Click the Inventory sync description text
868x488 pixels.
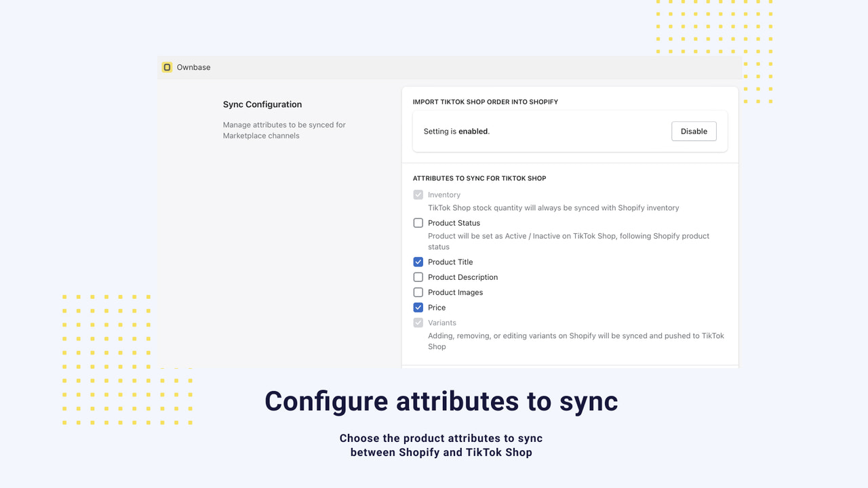553,207
